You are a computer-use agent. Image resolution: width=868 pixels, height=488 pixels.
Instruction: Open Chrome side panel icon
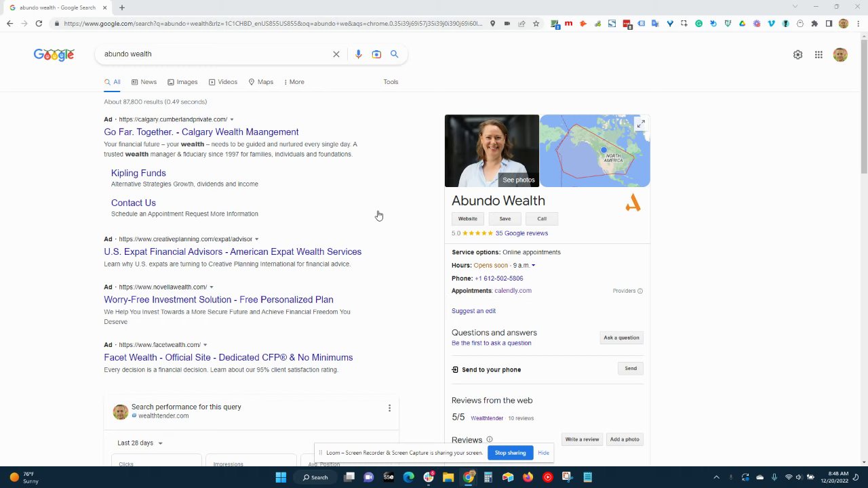(829, 24)
